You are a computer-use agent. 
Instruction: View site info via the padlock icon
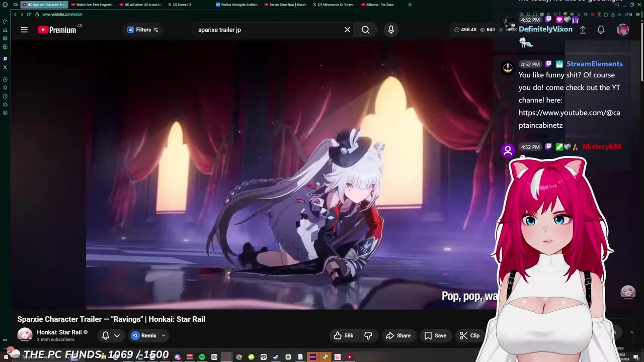[37, 14]
